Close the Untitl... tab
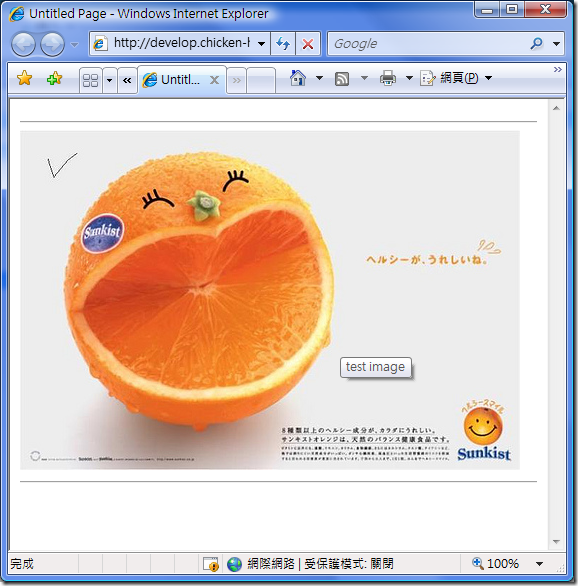This screenshot has width=578, height=586. 214,80
